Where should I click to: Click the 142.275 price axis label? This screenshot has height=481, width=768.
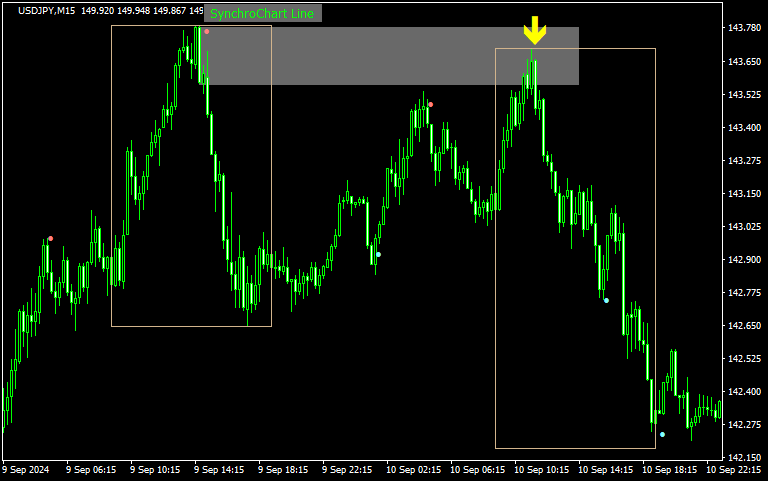coord(742,424)
